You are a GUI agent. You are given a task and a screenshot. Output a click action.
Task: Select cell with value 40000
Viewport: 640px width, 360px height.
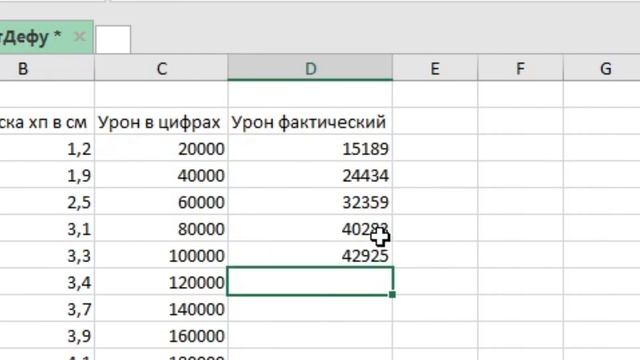coord(161,175)
